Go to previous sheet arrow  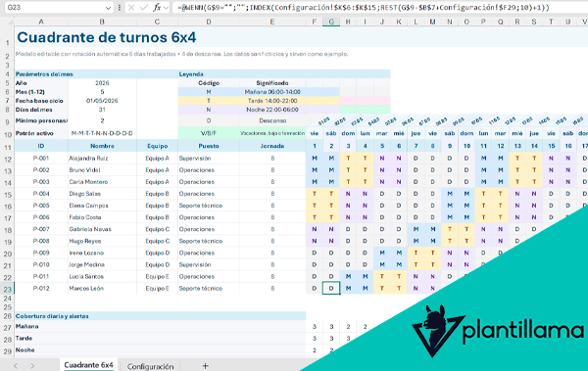[x=16, y=366]
